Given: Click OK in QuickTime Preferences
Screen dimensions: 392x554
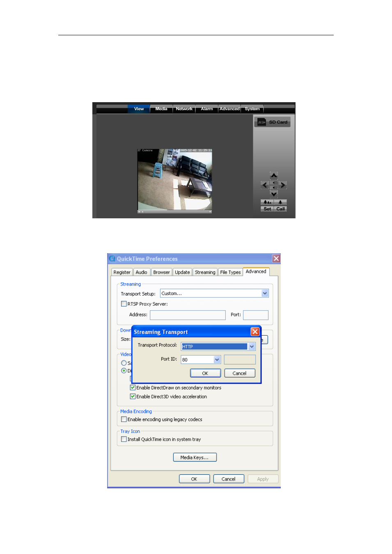Looking at the screenshot, I should (x=194, y=479).
